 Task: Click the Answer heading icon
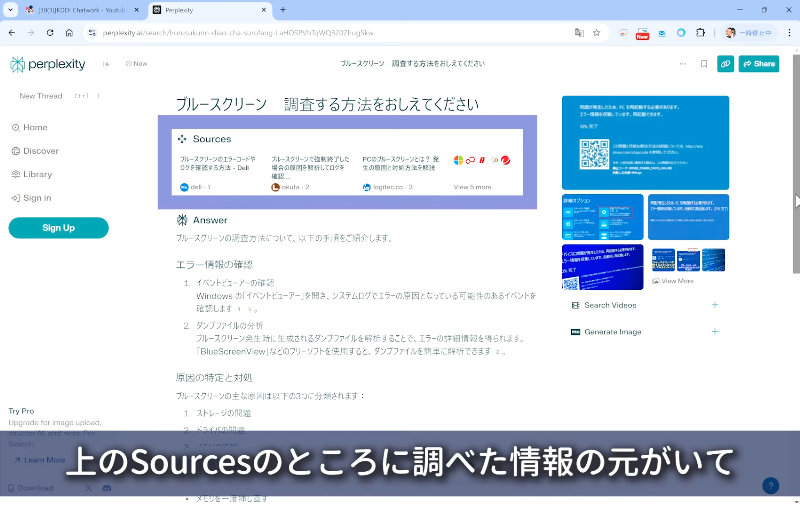pos(182,220)
